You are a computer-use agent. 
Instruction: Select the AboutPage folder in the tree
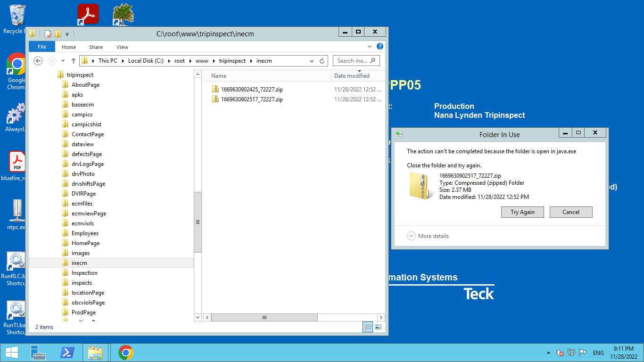coord(85,85)
